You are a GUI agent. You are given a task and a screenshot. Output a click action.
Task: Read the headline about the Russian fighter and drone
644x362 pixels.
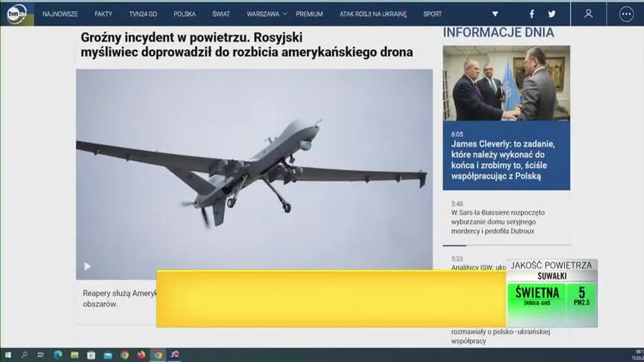(247, 45)
